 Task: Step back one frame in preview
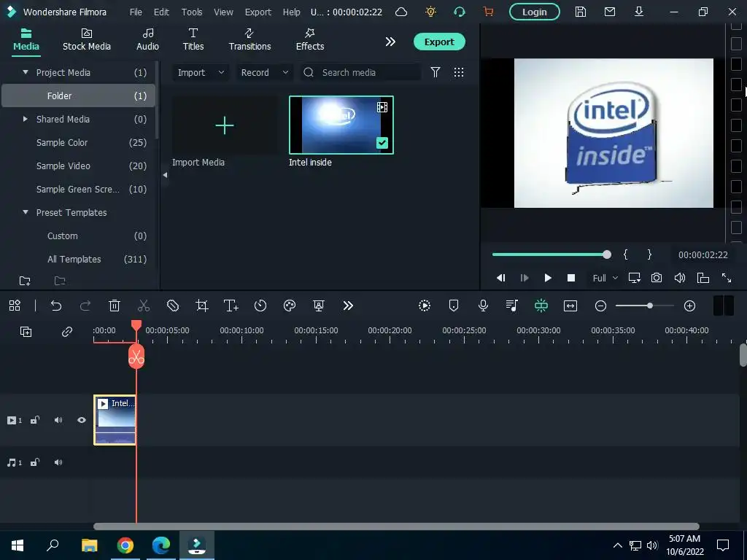click(x=500, y=278)
